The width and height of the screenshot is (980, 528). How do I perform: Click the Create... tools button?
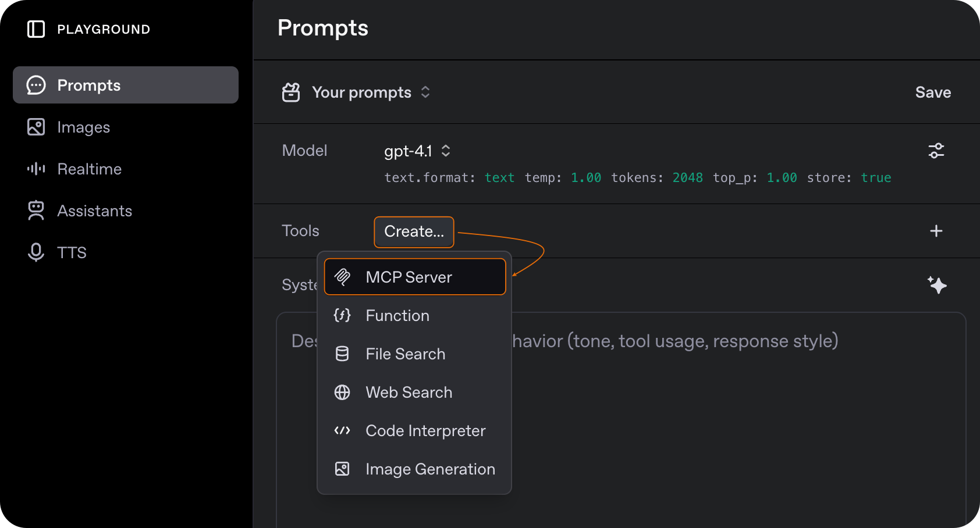(x=414, y=231)
